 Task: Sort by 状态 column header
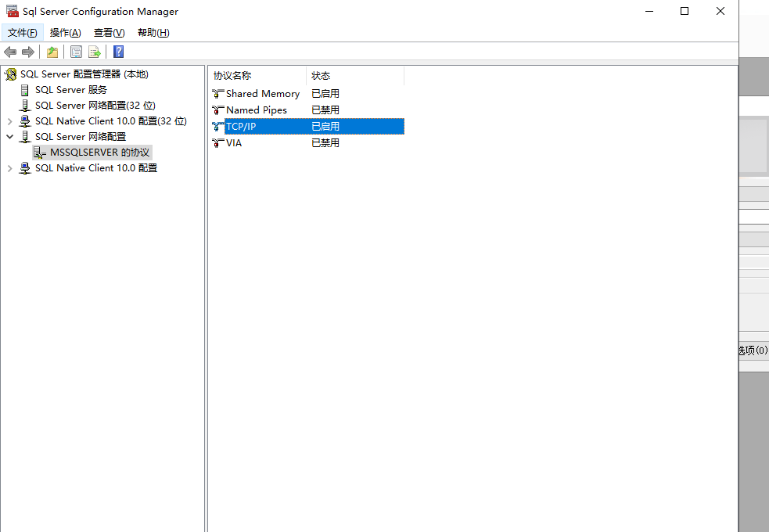click(x=355, y=76)
